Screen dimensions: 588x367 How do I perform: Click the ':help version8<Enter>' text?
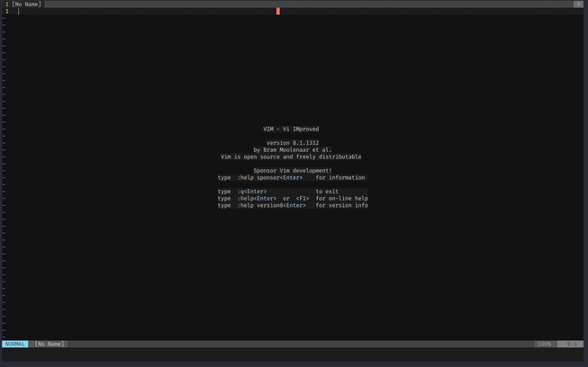pyautogui.click(x=272, y=205)
